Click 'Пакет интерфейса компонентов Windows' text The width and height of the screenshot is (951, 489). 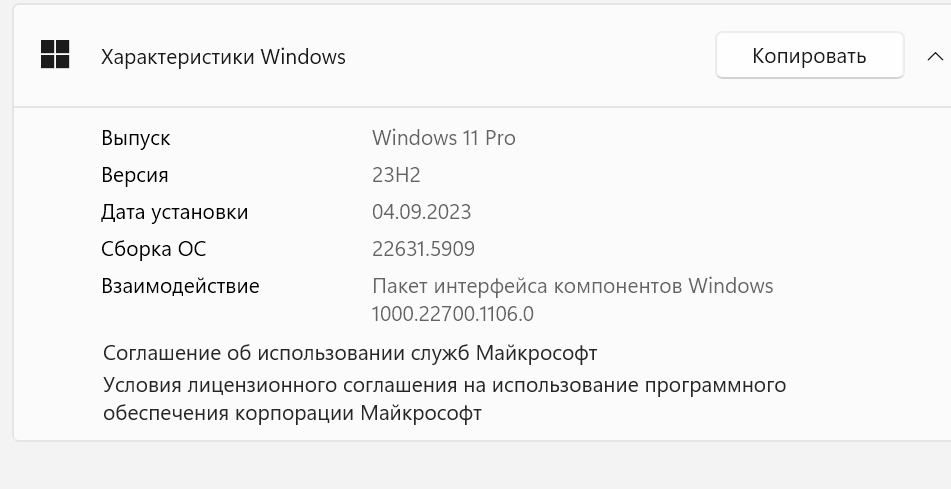coord(572,286)
